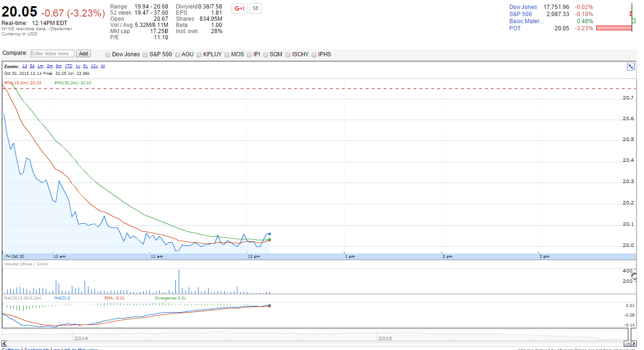Set chart zoom to 1d
This screenshot has height=350, width=644.
point(25,66)
